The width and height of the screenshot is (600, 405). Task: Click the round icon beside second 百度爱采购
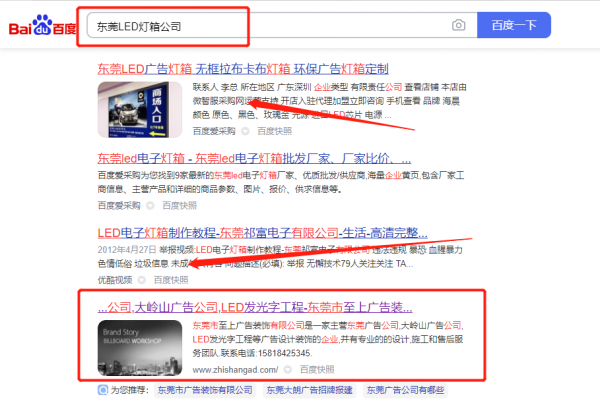(150, 206)
